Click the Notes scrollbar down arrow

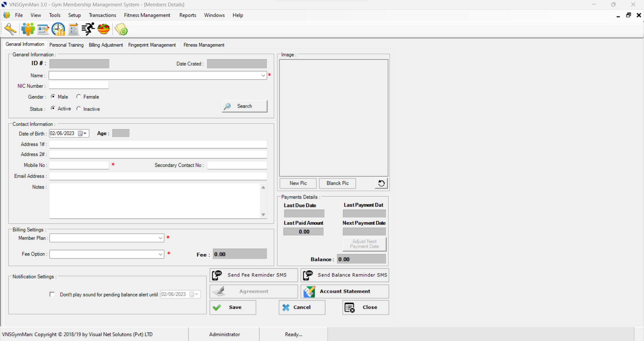(263, 215)
